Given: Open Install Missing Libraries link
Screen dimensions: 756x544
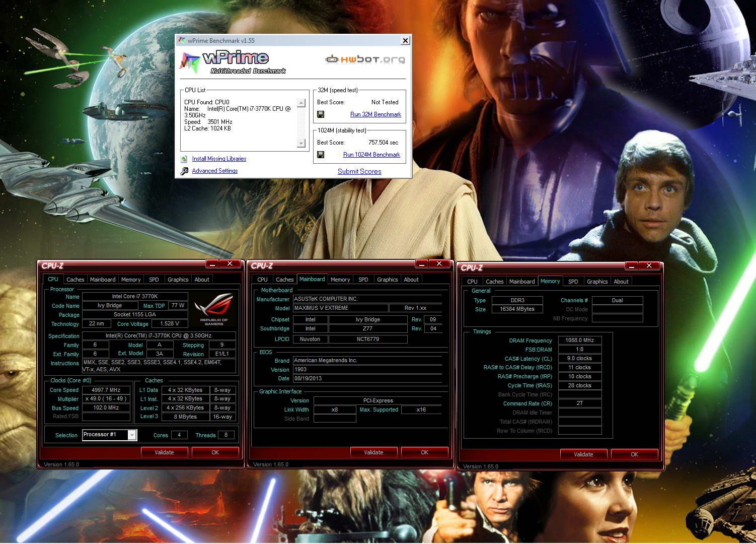Looking at the screenshot, I should coord(219,159).
